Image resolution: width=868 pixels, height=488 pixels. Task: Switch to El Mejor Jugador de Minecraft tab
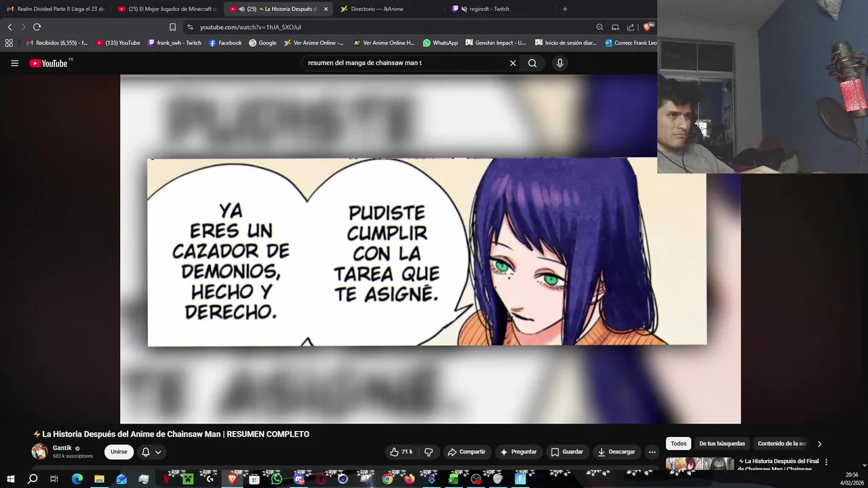pyautogui.click(x=167, y=9)
